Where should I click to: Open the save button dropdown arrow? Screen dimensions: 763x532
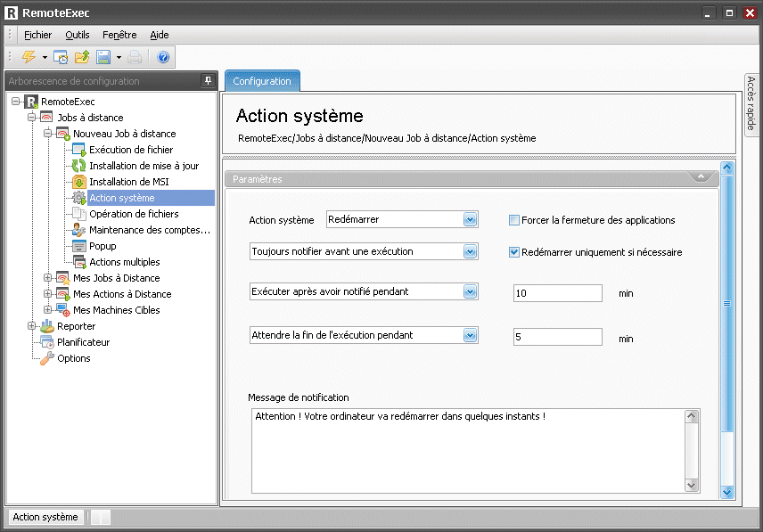click(119, 57)
